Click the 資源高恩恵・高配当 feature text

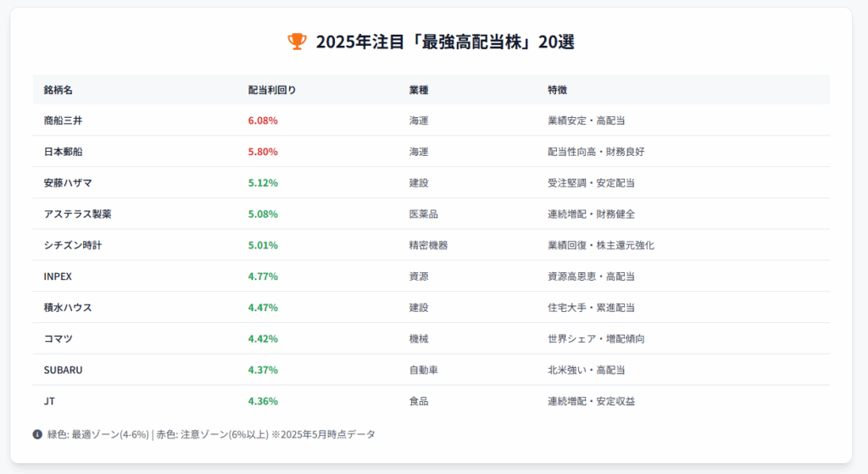point(591,276)
